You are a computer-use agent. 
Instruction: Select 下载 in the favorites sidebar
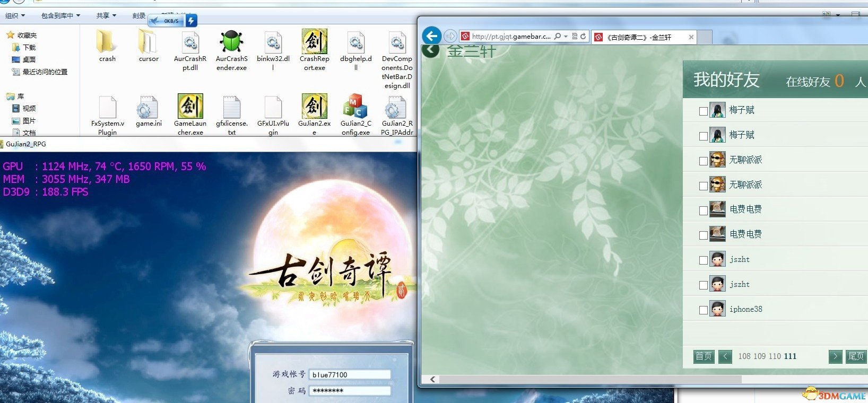[x=29, y=48]
